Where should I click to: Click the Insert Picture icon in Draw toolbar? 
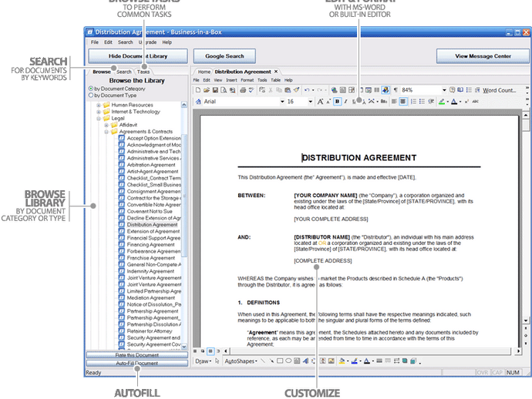pos(331,361)
